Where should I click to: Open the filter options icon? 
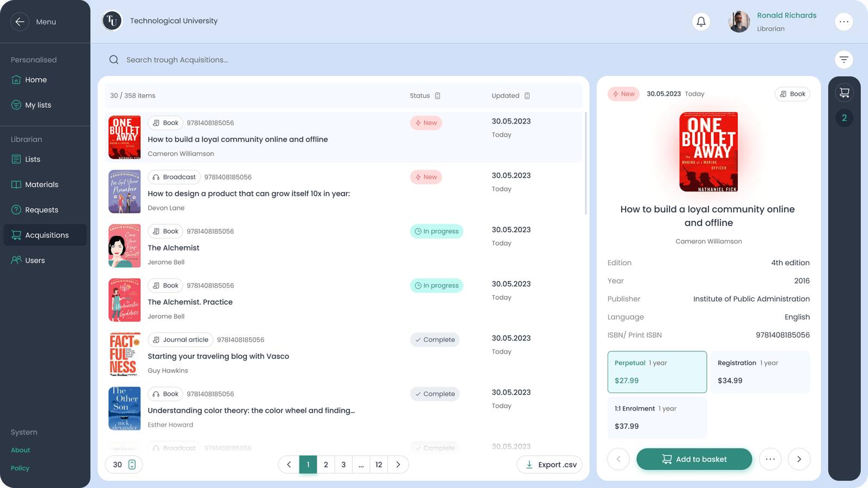(844, 60)
